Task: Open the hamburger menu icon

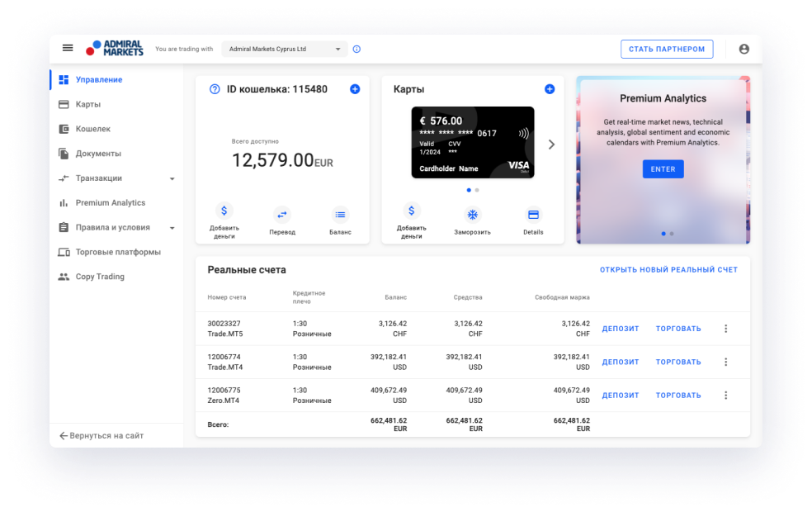Action: (x=68, y=48)
